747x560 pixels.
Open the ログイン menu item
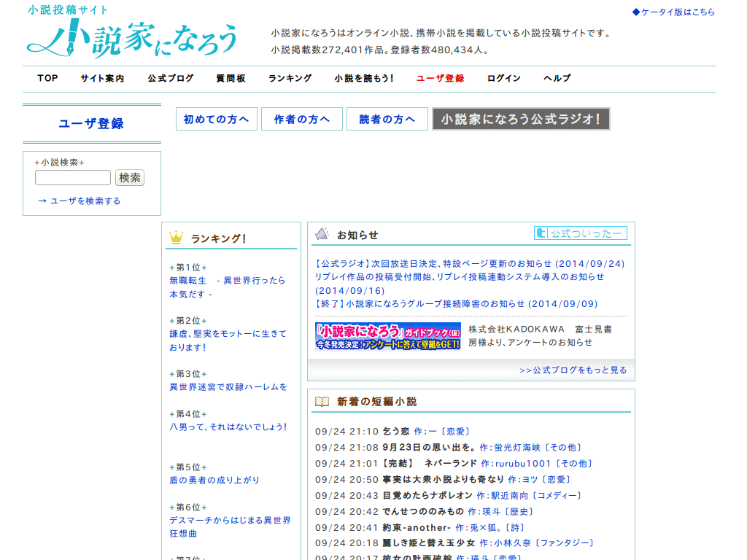tap(504, 79)
